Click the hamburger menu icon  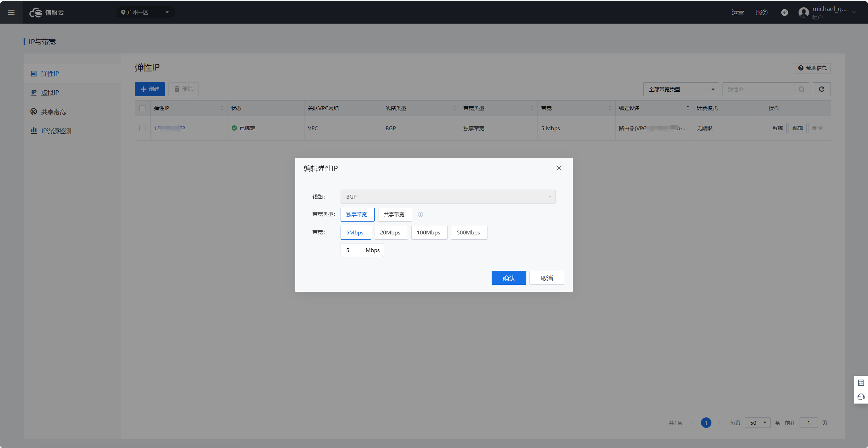(11, 13)
